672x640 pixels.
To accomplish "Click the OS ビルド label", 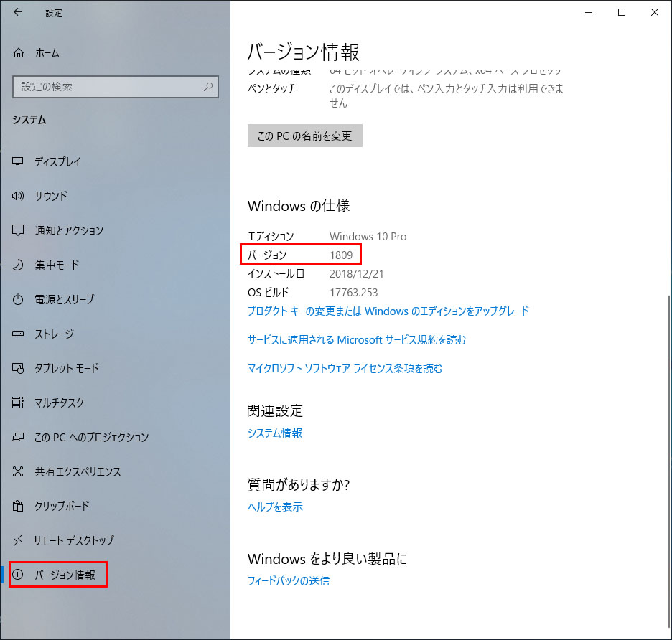I will pyautogui.click(x=269, y=293).
